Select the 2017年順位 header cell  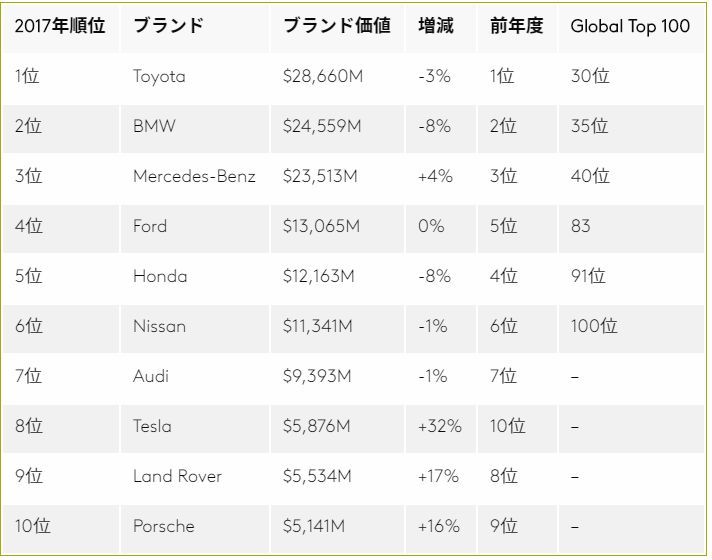(x=60, y=27)
